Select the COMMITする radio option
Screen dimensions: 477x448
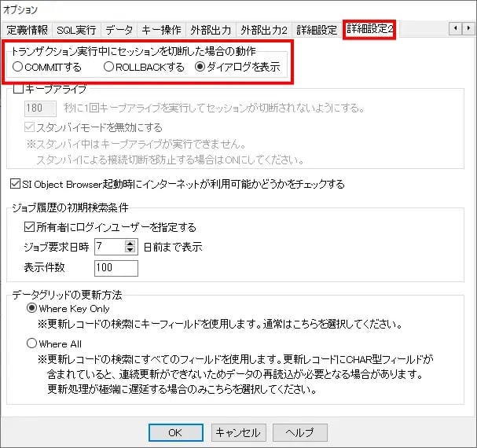click(18, 67)
